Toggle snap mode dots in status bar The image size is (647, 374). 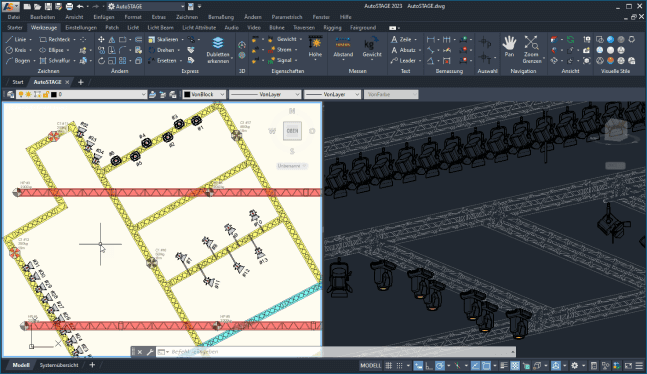399,366
